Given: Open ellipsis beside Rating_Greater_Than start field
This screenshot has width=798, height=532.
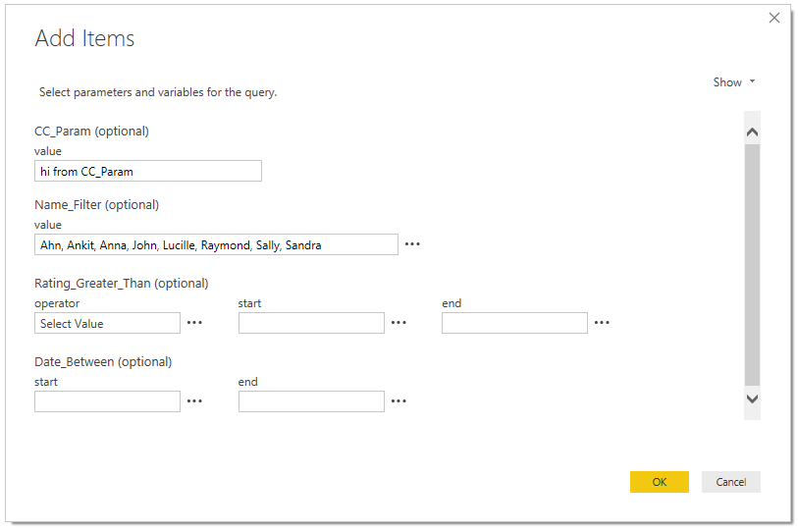Looking at the screenshot, I should click(x=399, y=323).
